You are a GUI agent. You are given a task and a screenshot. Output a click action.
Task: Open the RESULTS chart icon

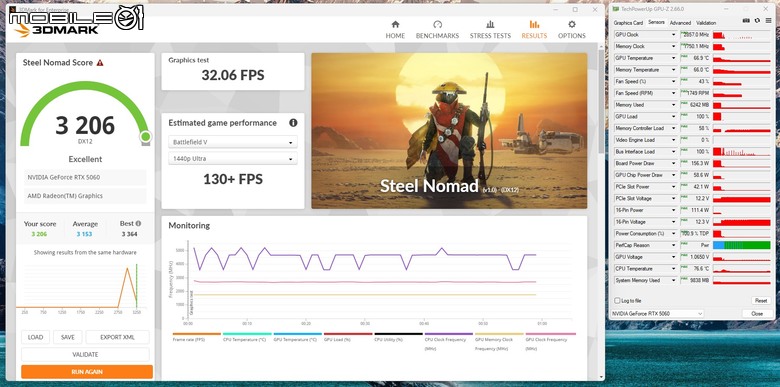[x=534, y=24]
